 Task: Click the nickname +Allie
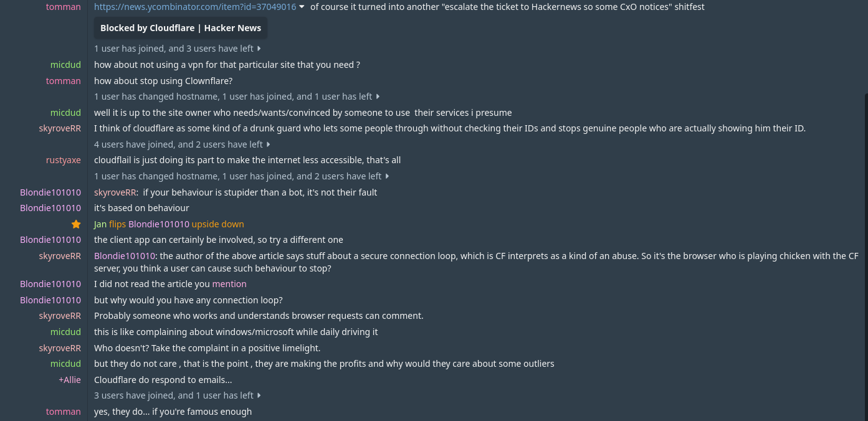point(70,379)
